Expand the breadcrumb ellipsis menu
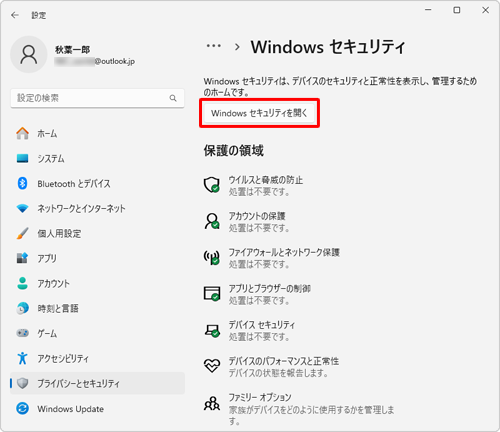 point(214,46)
